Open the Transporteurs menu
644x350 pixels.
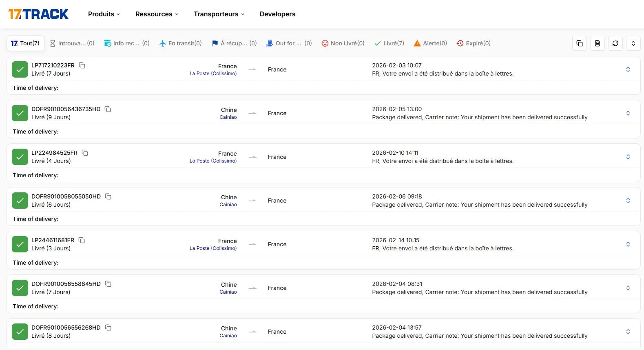(219, 14)
